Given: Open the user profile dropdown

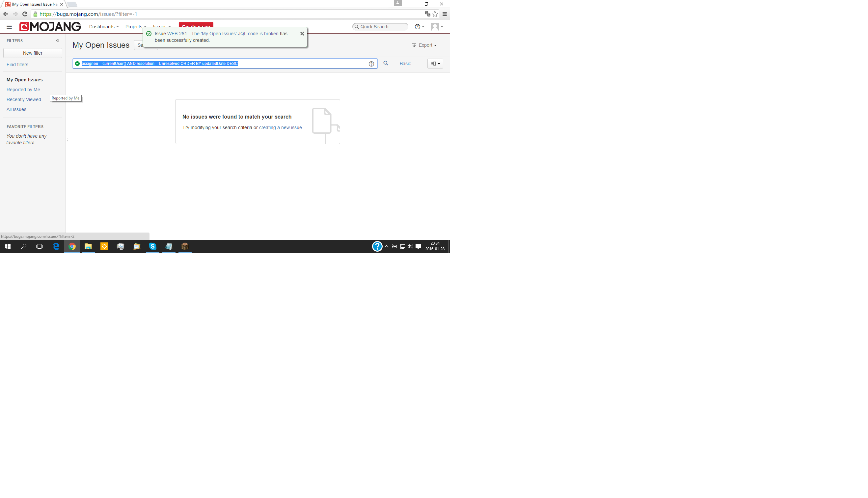Looking at the screenshot, I should pyautogui.click(x=437, y=27).
